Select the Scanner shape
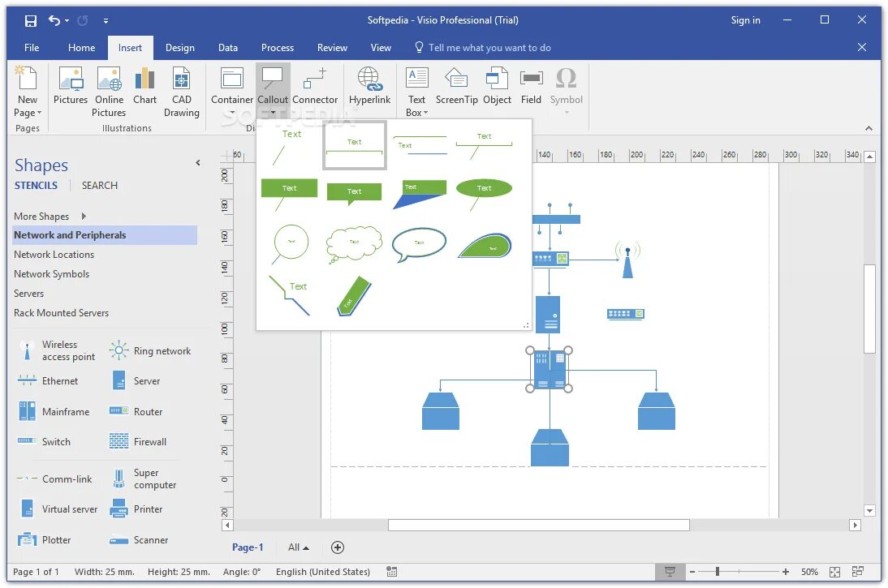This screenshot has width=888, height=588. coord(139,540)
